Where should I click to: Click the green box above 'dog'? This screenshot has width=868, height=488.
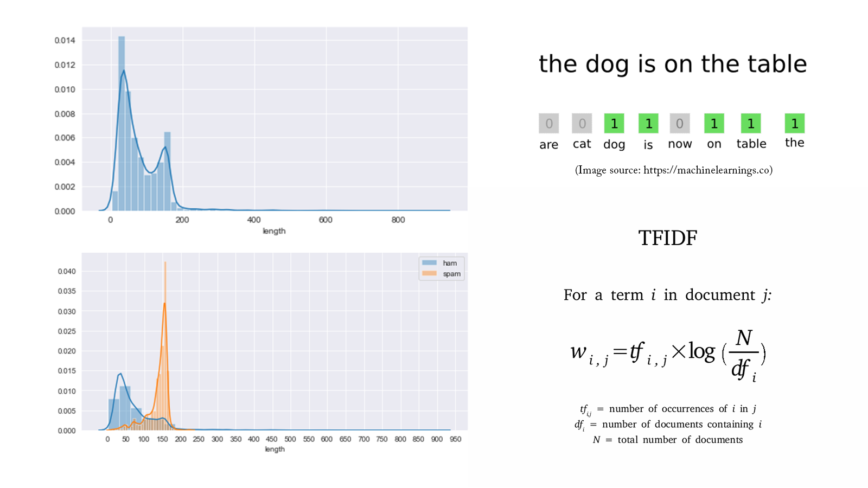(x=614, y=124)
